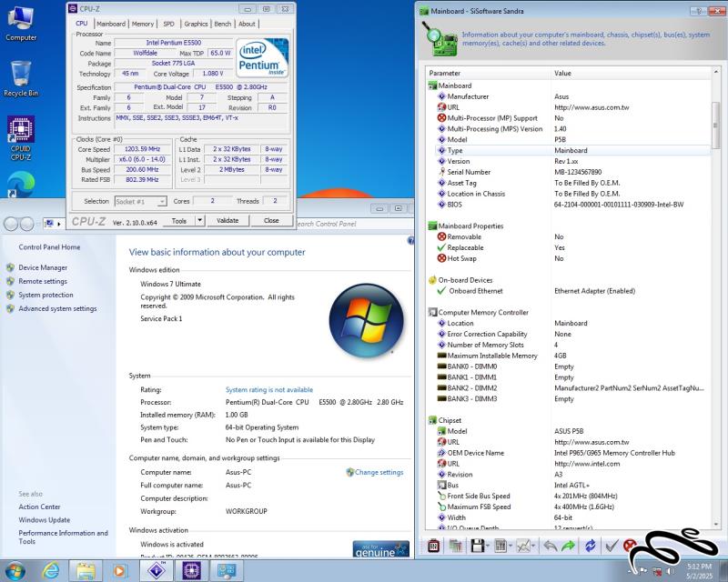Click the grey back arrow in Sandra toolbar
Viewport: 728px width, 582px height.
[551, 546]
